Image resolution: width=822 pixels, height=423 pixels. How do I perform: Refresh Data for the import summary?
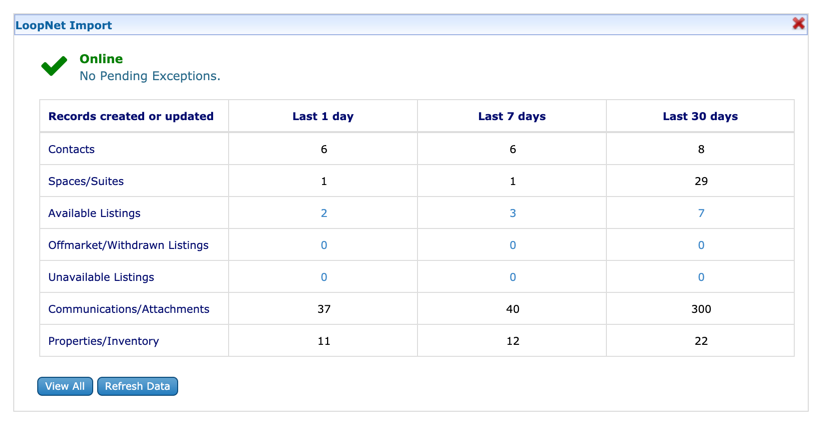(137, 386)
